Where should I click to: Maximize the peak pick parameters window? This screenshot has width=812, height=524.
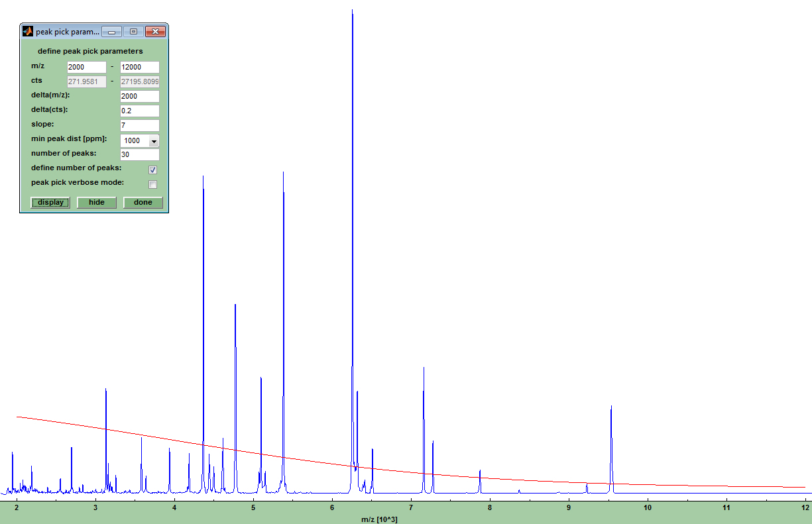tap(133, 31)
